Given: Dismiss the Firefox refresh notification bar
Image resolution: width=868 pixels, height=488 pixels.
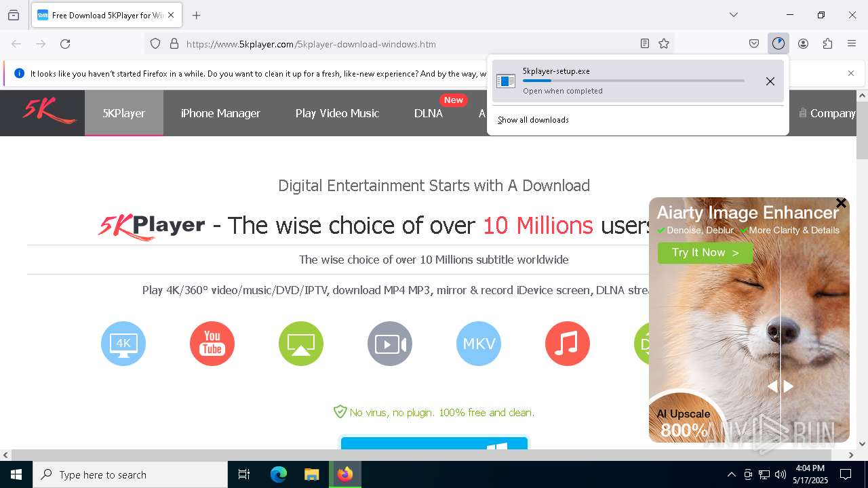Looking at the screenshot, I should pos(851,73).
